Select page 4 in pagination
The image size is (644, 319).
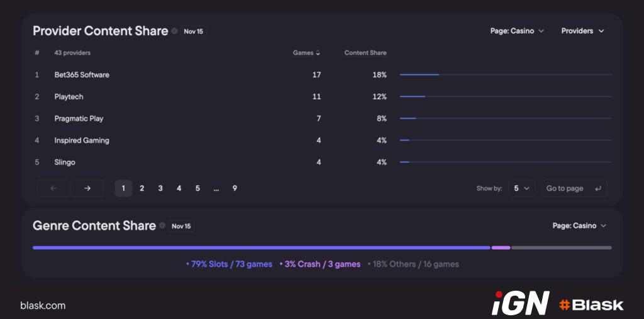(179, 188)
